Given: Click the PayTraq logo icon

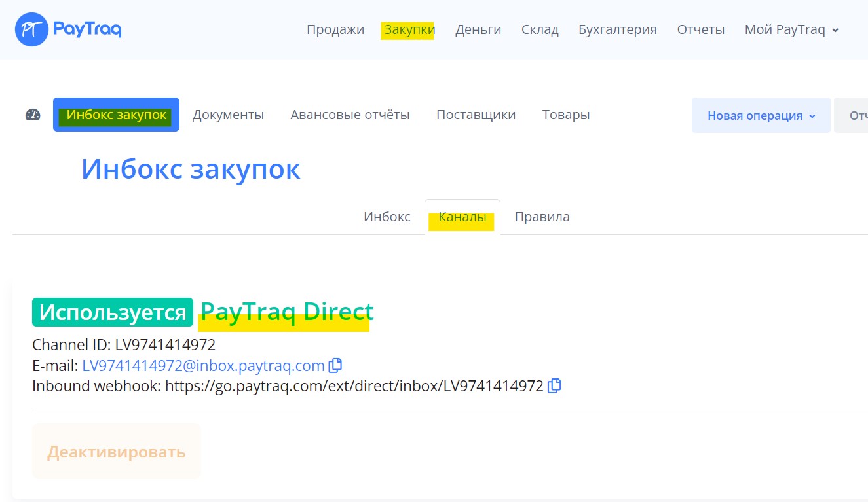Looking at the screenshot, I should [x=31, y=29].
